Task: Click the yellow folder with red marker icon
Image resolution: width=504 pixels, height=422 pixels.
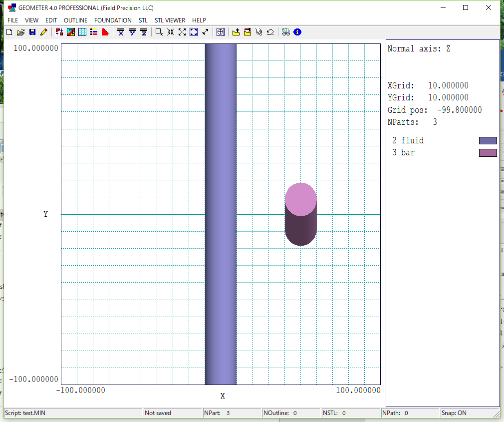Action: click(248, 32)
